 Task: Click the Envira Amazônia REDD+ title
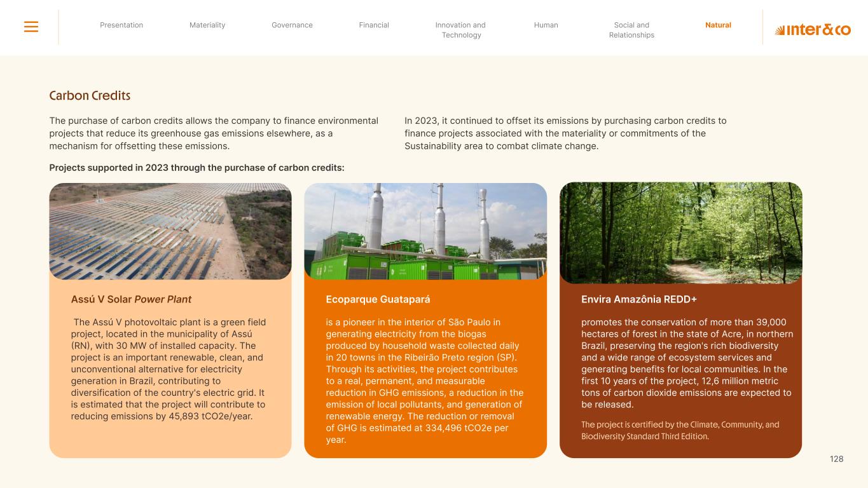(639, 299)
